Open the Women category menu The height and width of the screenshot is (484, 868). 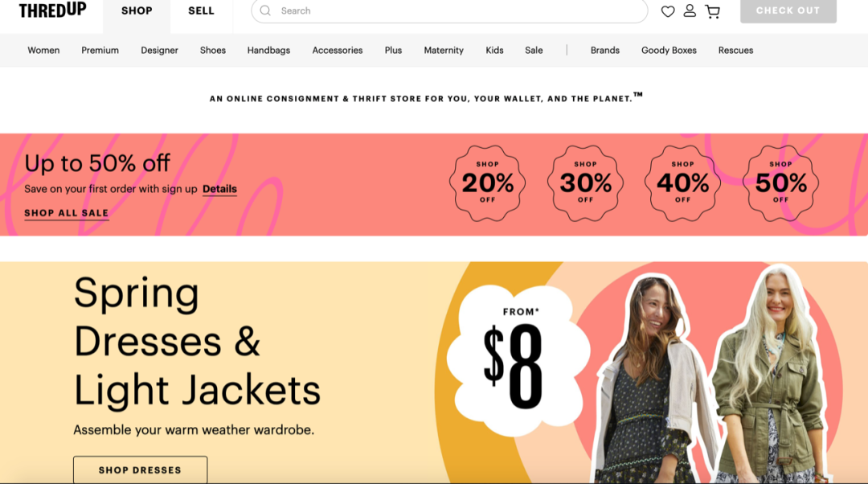[x=43, y=51]
